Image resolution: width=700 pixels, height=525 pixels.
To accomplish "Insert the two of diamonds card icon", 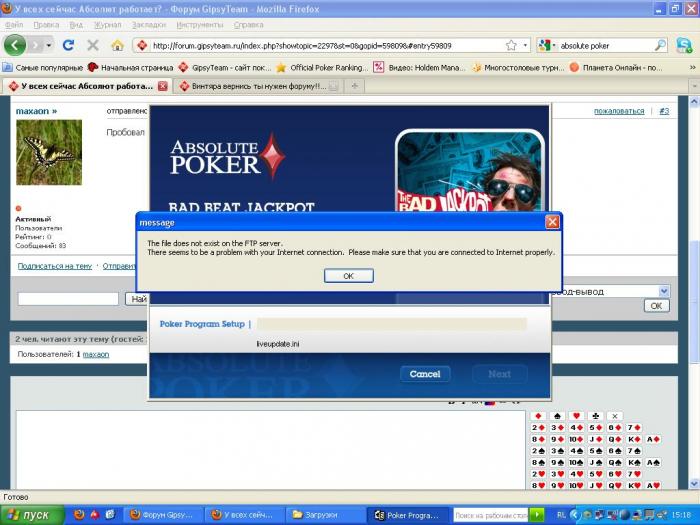I will pos(538,428).
